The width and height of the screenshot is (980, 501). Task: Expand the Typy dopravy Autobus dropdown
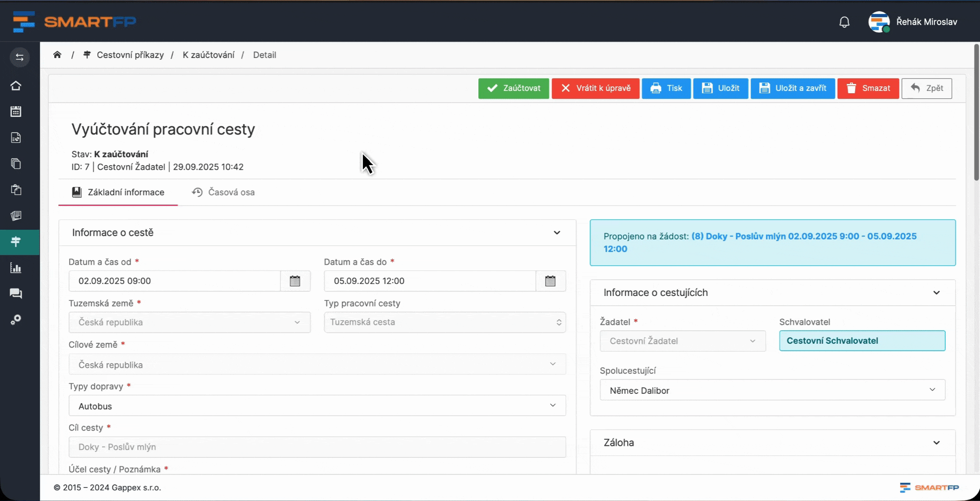point(317,406)
